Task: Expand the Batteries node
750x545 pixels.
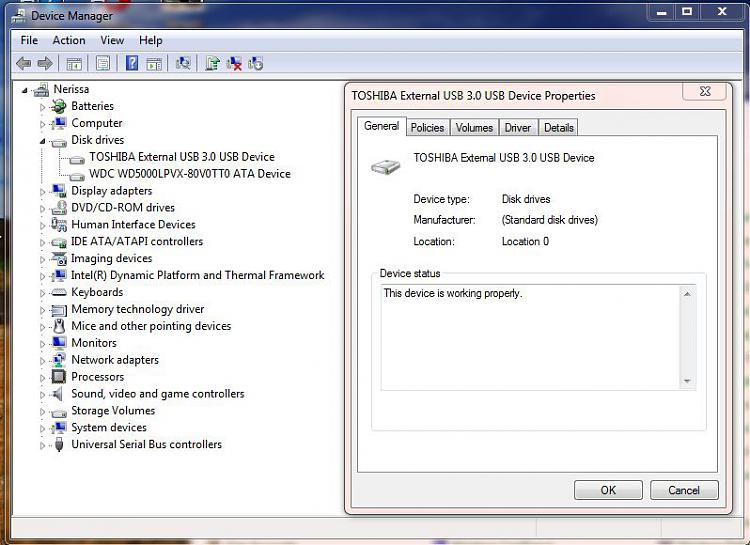Action: 42,107
